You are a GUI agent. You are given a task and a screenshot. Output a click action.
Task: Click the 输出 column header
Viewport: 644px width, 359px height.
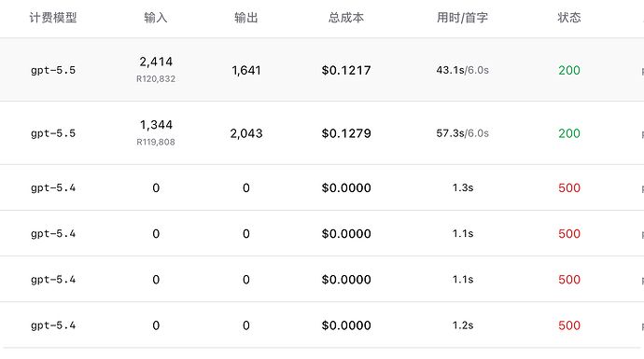click(x=246, y=18)
